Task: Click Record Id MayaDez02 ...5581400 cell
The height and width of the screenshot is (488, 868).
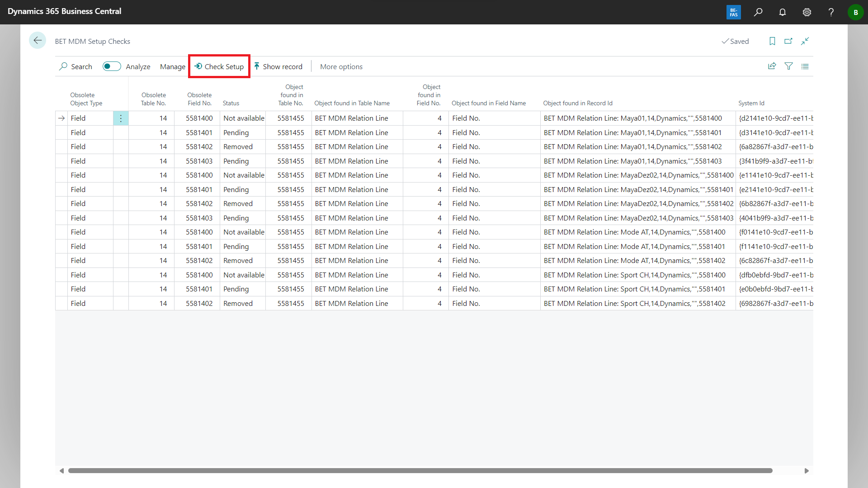Action: 638,175
